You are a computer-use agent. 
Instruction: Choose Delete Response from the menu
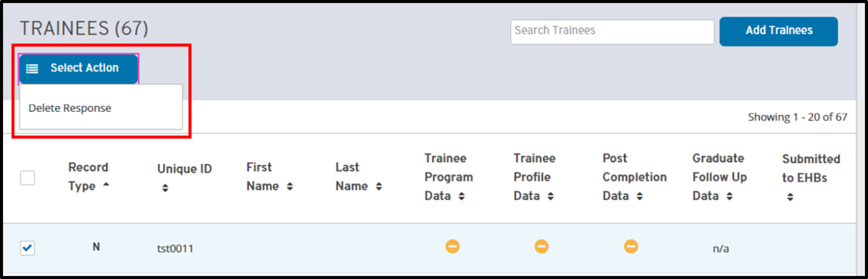pyautogui.click(x=70, y=108)
